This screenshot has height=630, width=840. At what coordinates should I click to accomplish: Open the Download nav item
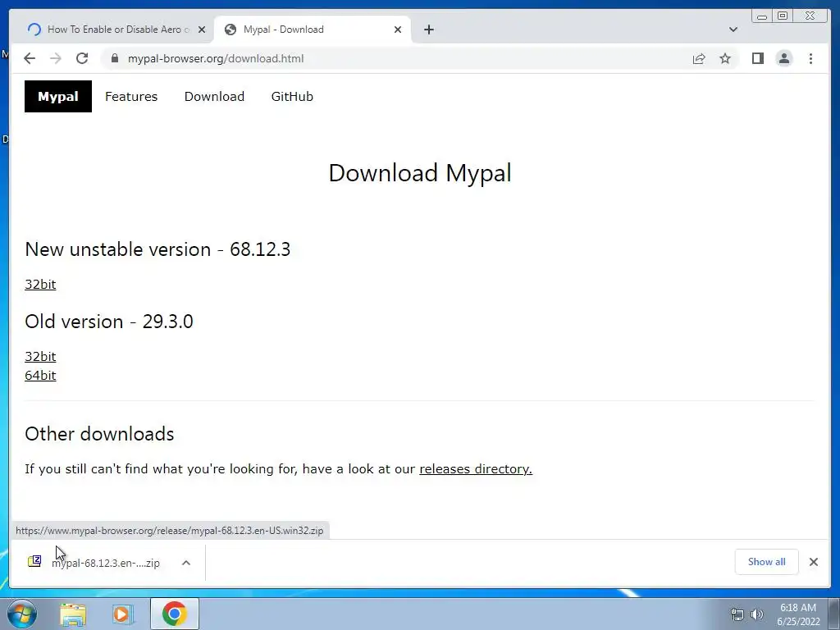click(214, 97)
